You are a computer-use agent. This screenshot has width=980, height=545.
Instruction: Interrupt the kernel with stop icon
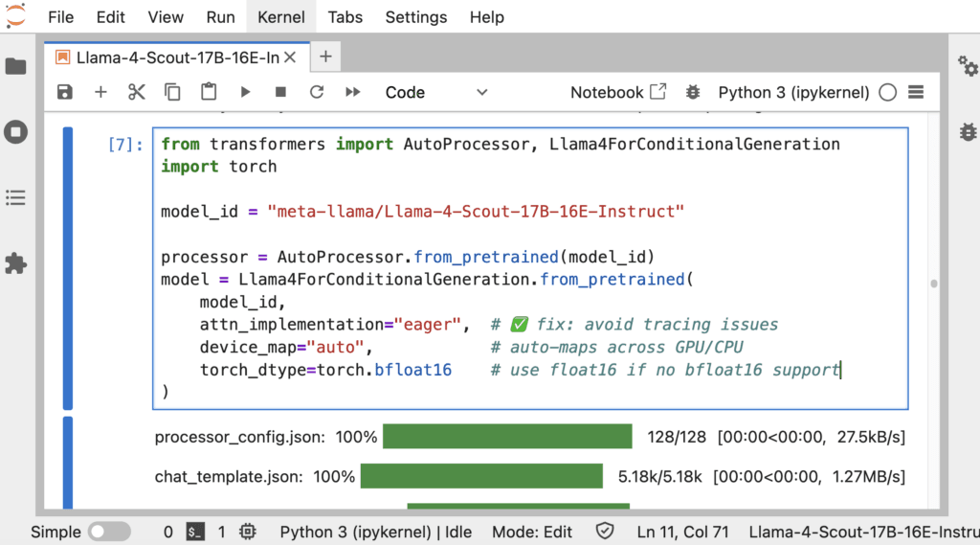[280, 93]
